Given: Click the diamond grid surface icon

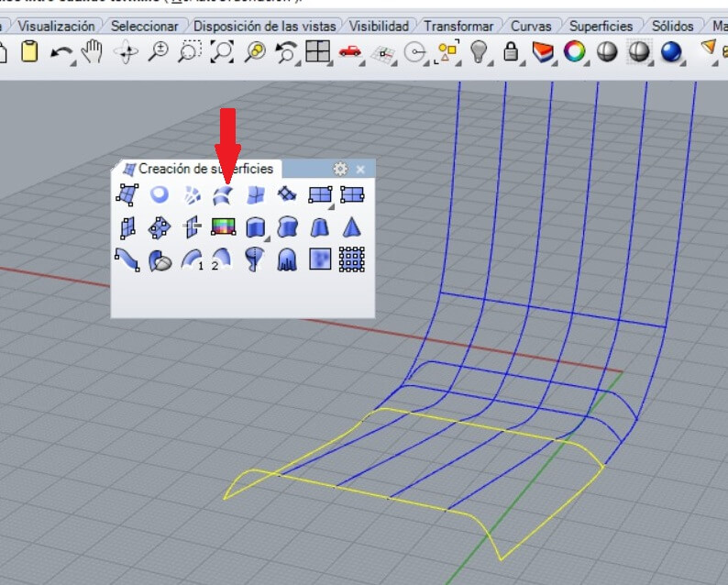Looking at the screenshot, I should pos(287,194).
